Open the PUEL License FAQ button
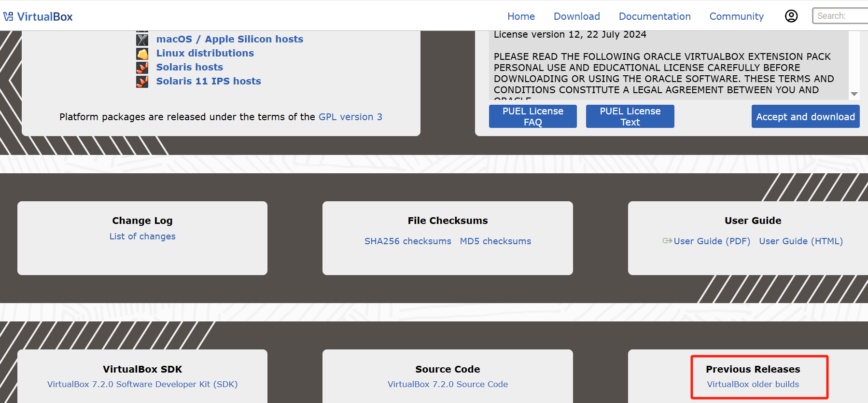 pyautogui.click(x=533, y=116)
